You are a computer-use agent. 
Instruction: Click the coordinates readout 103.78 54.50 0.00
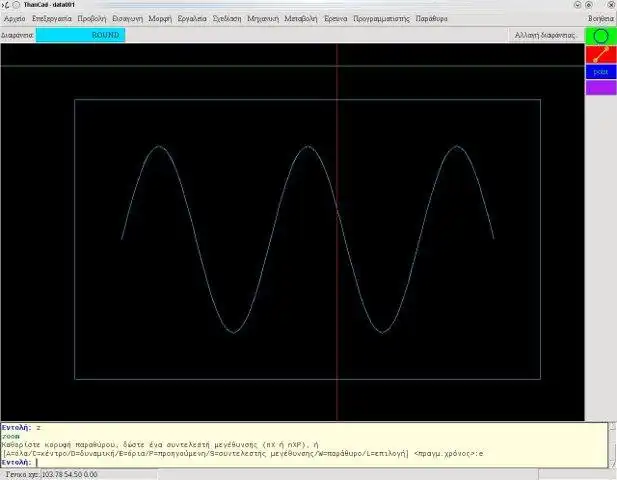69,474
